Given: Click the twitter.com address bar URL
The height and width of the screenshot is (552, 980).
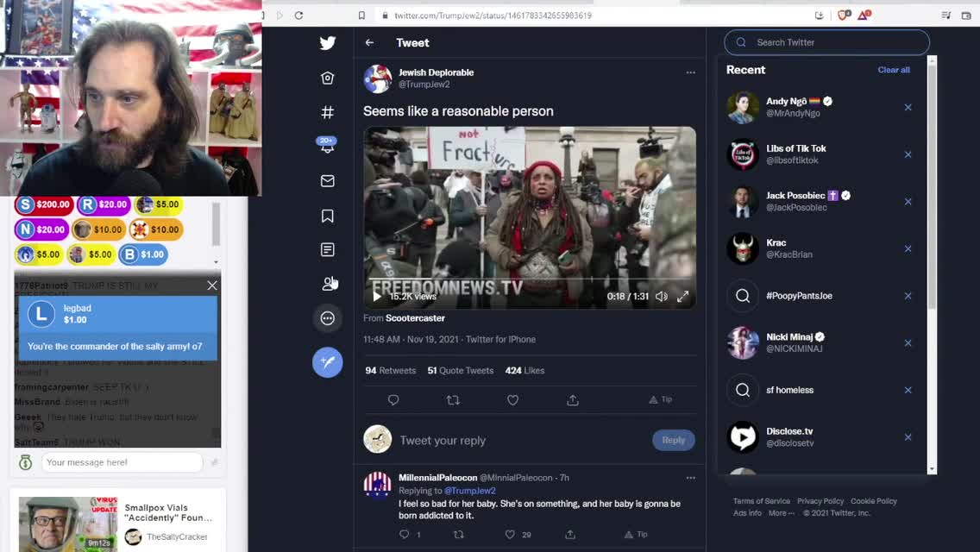Looking at the screenshot, I should [x=493, y=15].
